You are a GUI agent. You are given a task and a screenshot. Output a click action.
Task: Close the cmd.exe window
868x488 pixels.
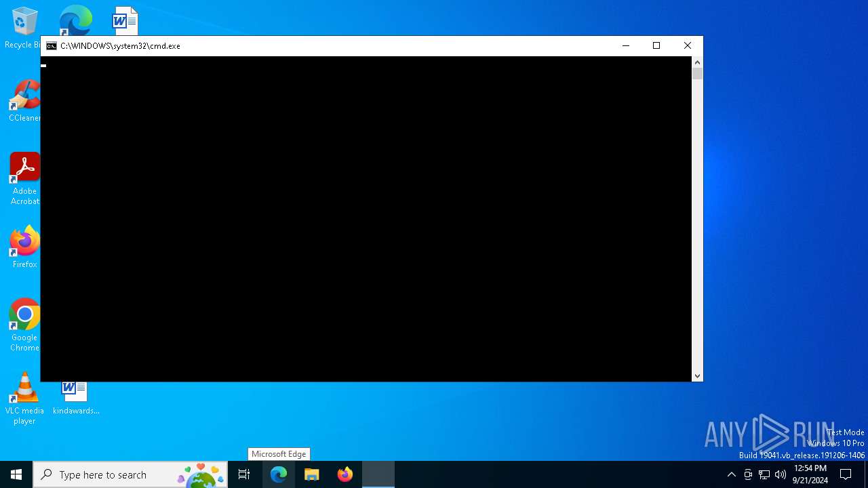point(688,46)
